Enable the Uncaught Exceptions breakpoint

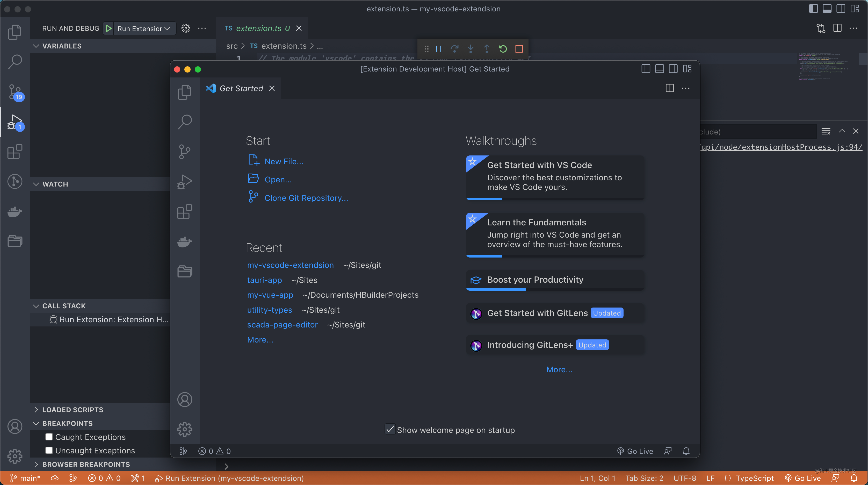49,450
